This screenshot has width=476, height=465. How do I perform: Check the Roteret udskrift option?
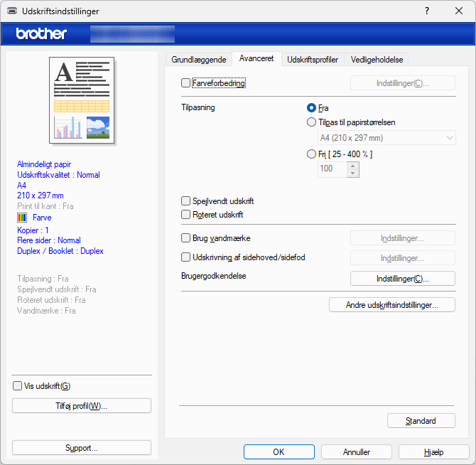(x=186, y=214)
